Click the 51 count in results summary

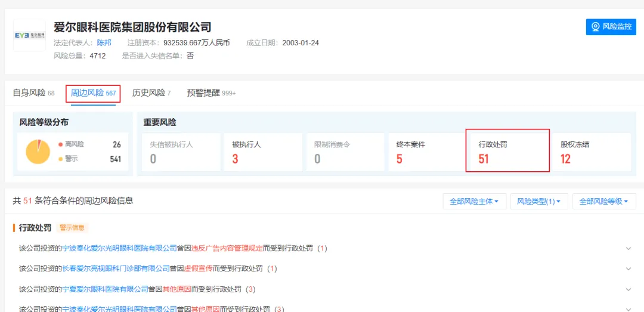click(27, 201)
